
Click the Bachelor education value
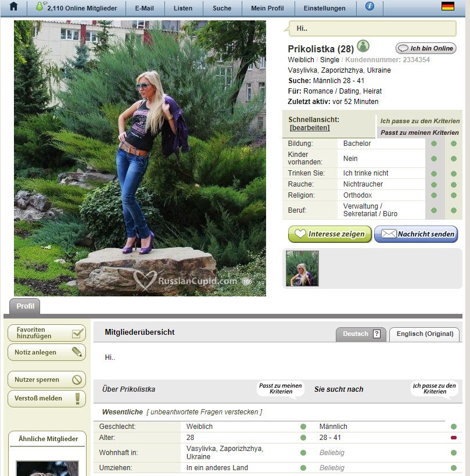tap(357, 144)
